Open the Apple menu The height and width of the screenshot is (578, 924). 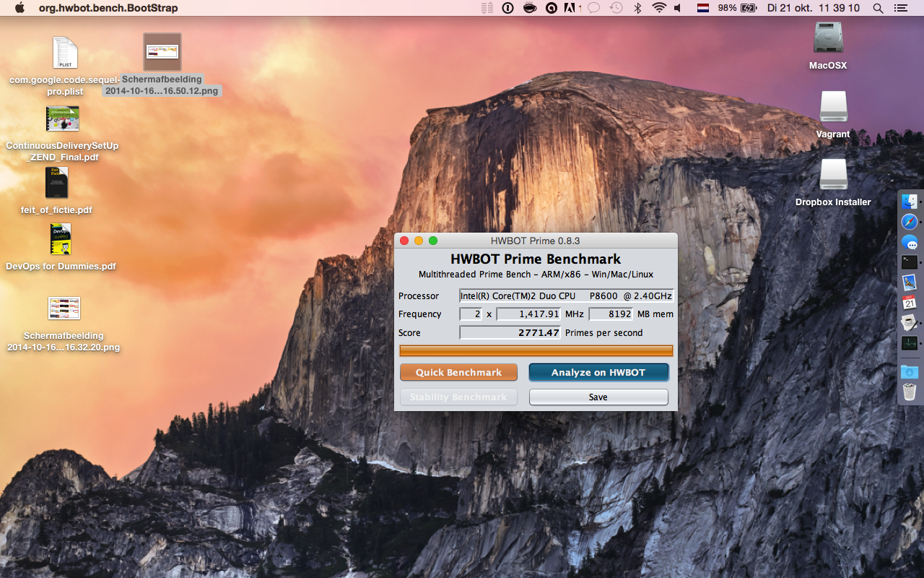coord(19,8)
